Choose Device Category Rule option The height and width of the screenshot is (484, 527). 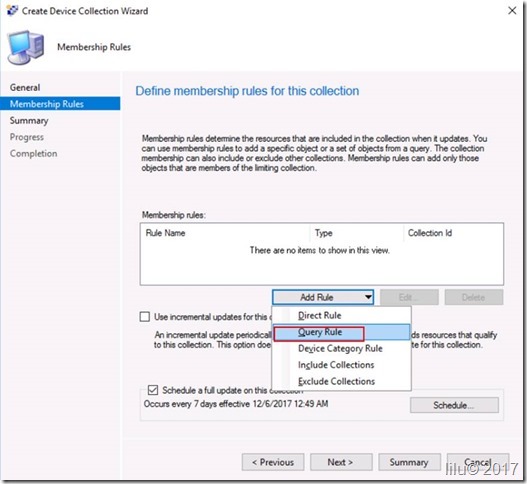pyautogui.click(x=341, y=349)
